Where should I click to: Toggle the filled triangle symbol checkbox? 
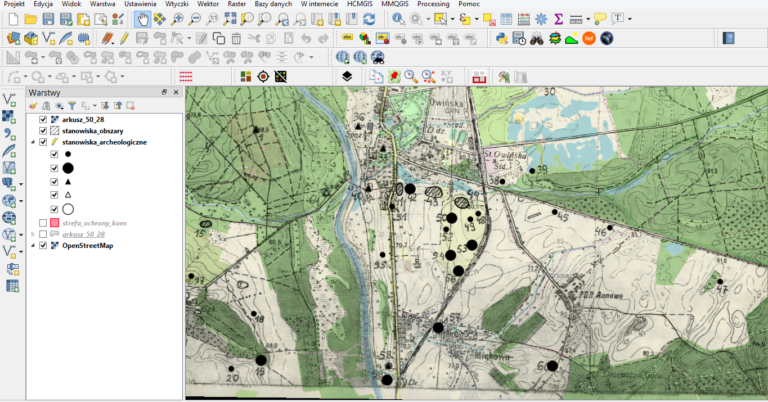tap(54, 182)
